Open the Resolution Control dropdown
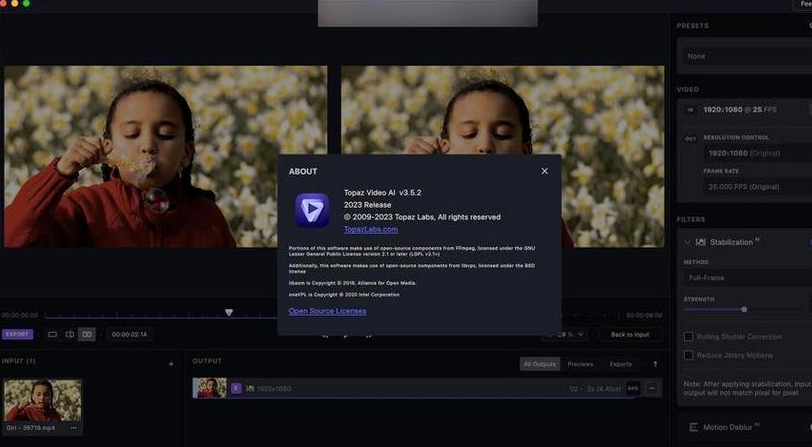This screenshot has width=812, height=447. [757, 153]
